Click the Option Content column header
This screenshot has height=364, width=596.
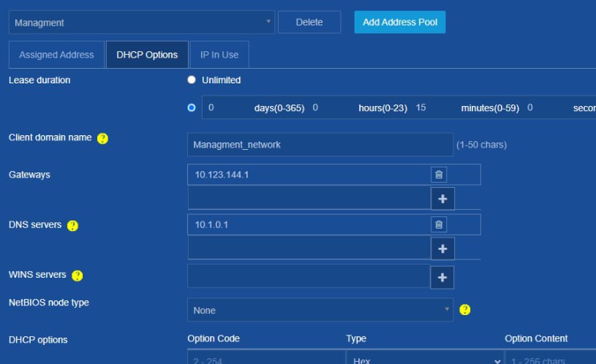[x=536, y=338]
